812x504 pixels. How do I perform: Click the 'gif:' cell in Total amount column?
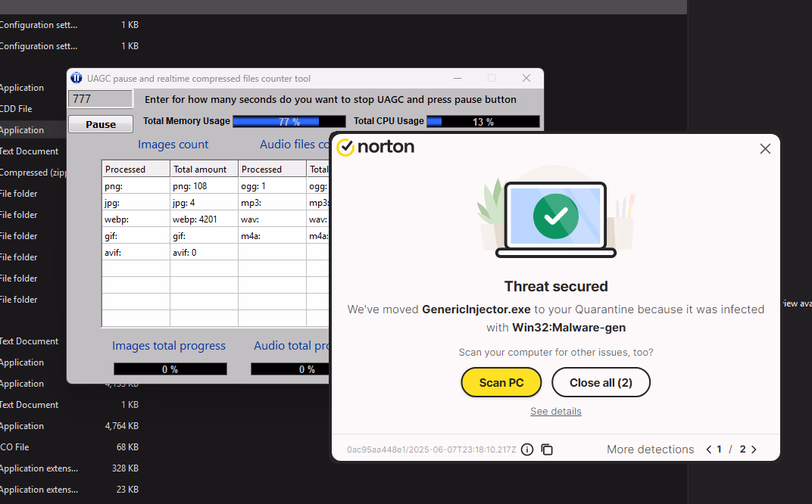(x=204, y=236)
